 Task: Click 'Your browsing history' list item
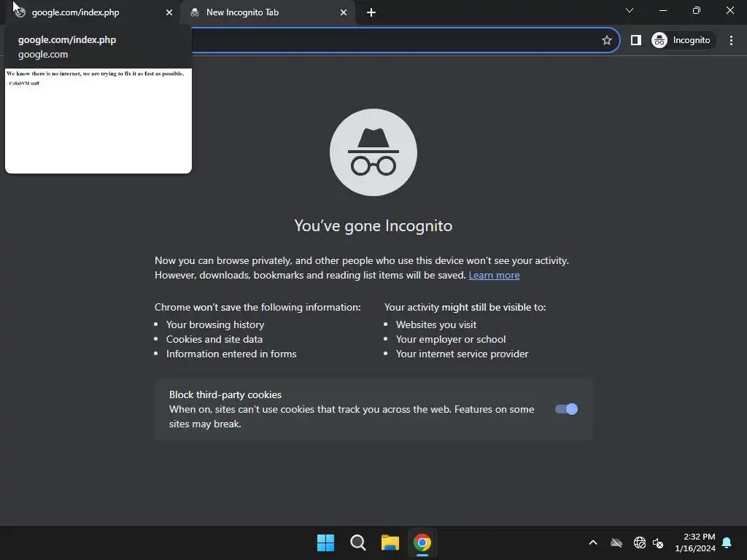pyautogui.click(x=215, y=324)
